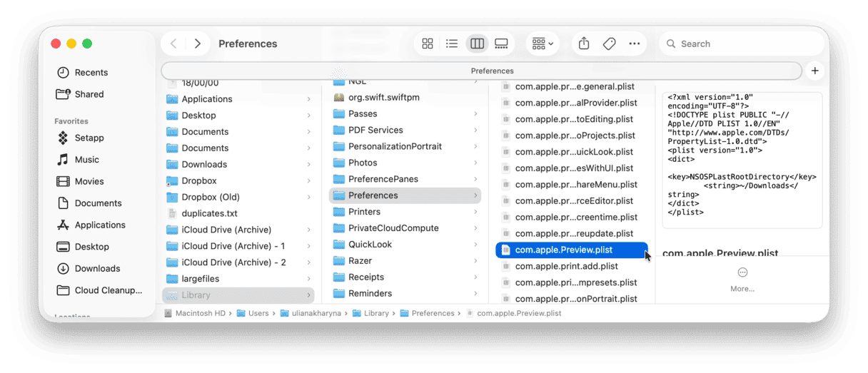Open the ellipsis action menu in toolbar

point(635,44)
